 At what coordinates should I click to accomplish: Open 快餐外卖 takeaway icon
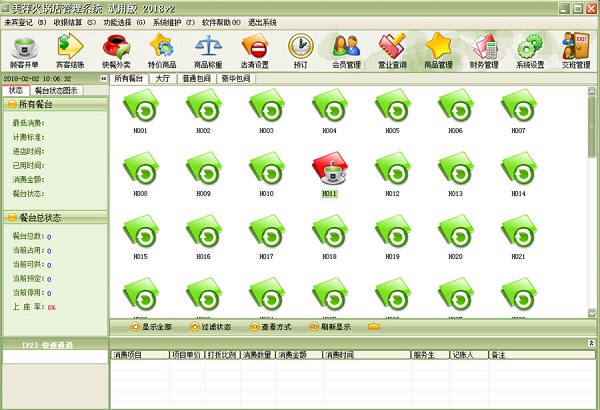[116, 51]
